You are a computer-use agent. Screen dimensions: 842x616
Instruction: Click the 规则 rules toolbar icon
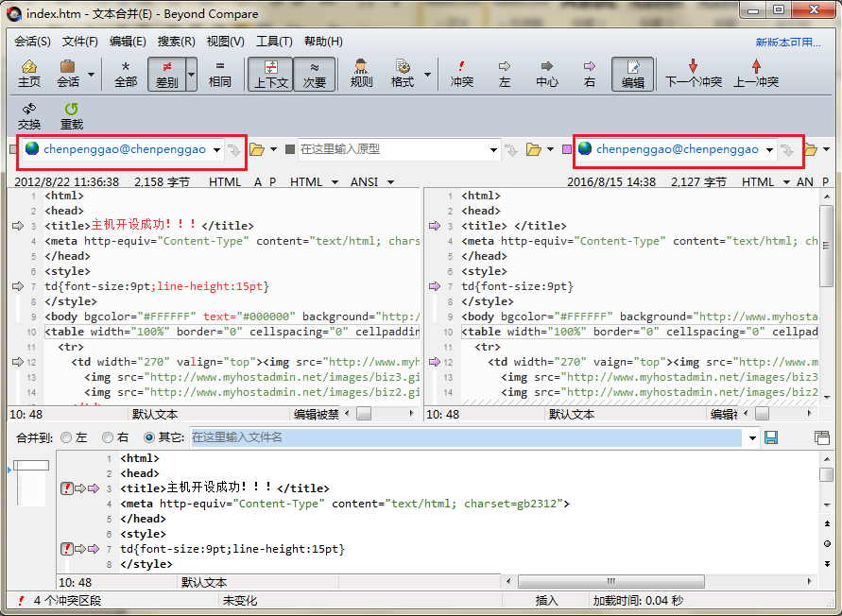(x=361, y=74)
